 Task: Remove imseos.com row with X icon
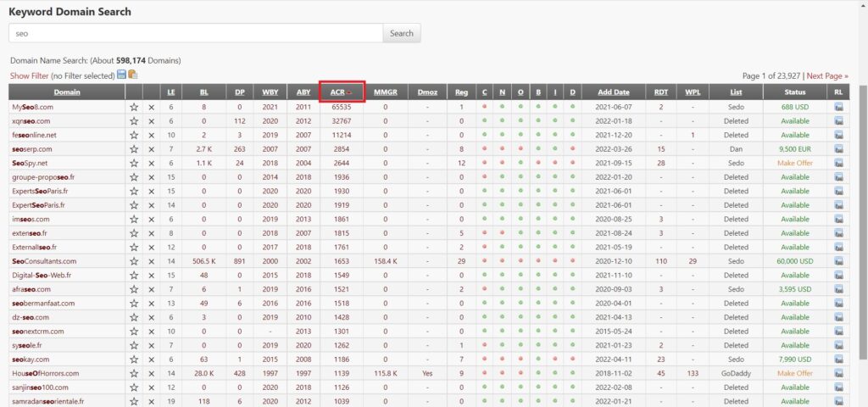pyautogui.click(x=151, y=220)
